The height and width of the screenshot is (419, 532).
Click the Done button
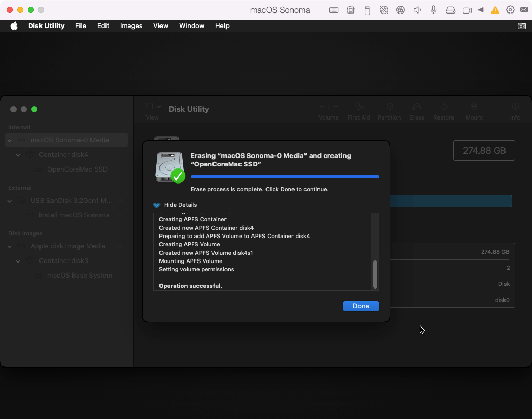(361, 306)
